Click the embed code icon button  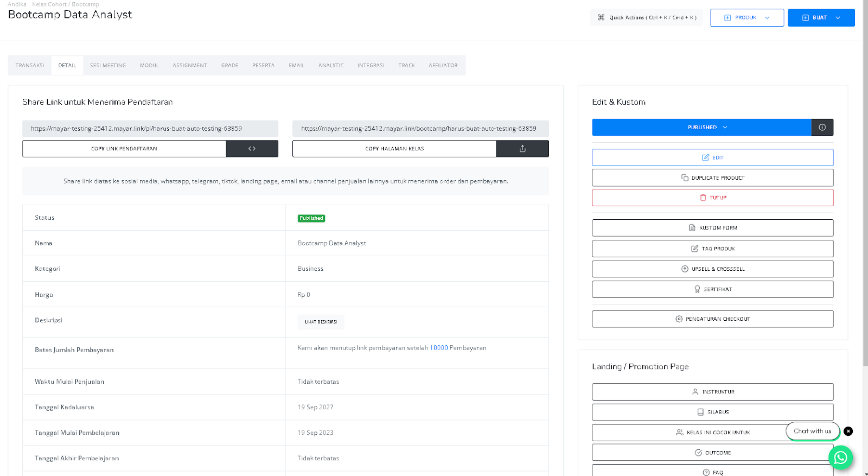pos(252,149)
